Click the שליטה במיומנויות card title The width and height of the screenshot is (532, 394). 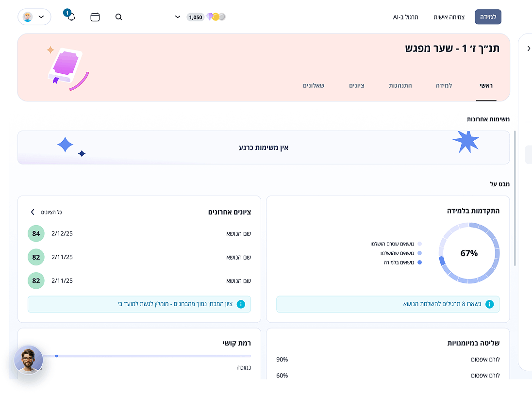[x=473, y=343]
